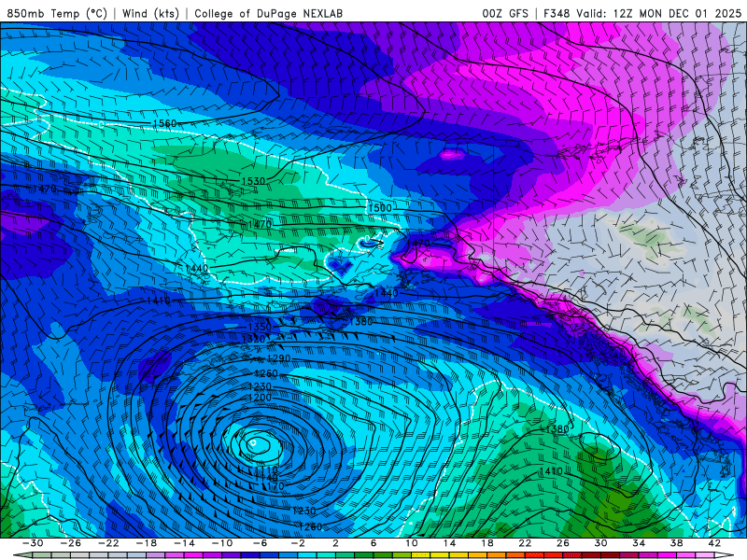
Task: Click the '-26' color scale label
Action: [71, 543]
